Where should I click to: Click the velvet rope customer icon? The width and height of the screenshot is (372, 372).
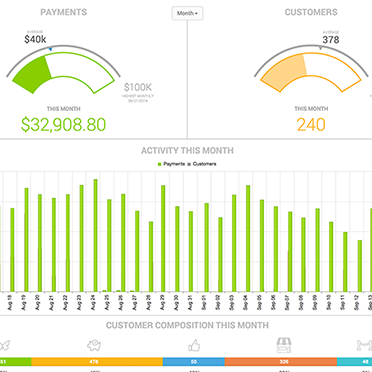pyautogui.click(x=364, y=345)
